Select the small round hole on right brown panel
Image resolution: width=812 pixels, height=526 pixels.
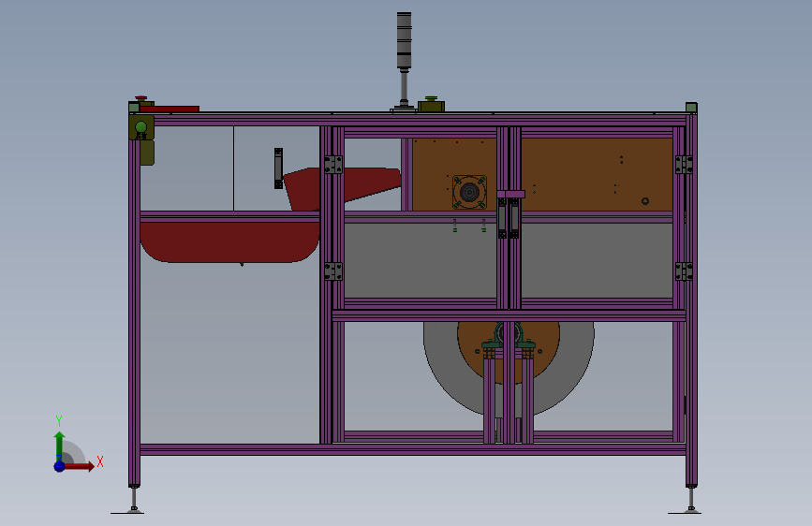(x=645, y=201)
